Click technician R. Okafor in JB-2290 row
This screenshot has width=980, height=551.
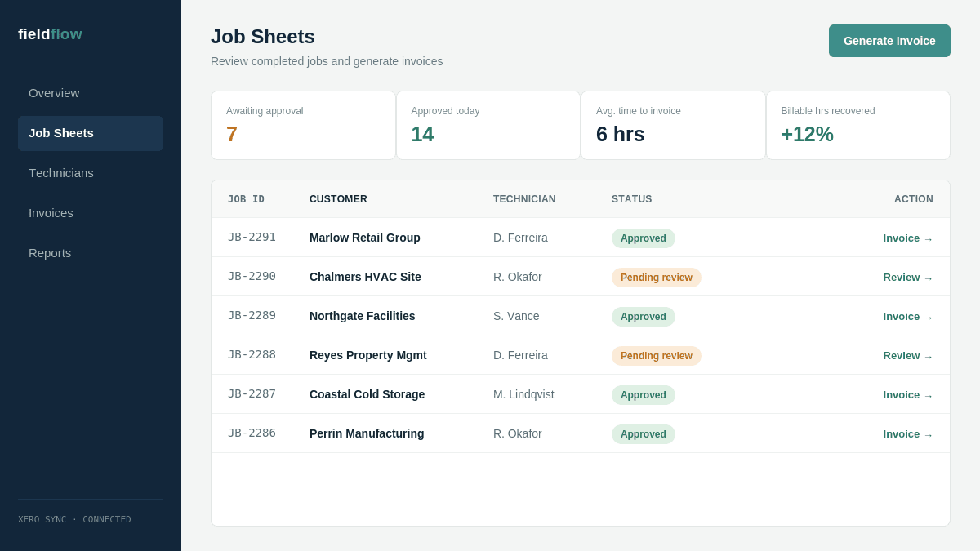click(x=518, y=277)
